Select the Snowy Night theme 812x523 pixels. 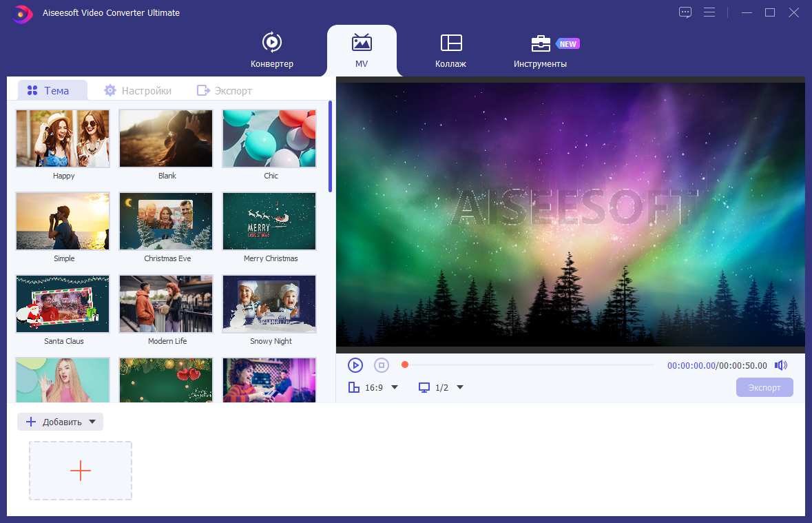[x=269, y=304]
